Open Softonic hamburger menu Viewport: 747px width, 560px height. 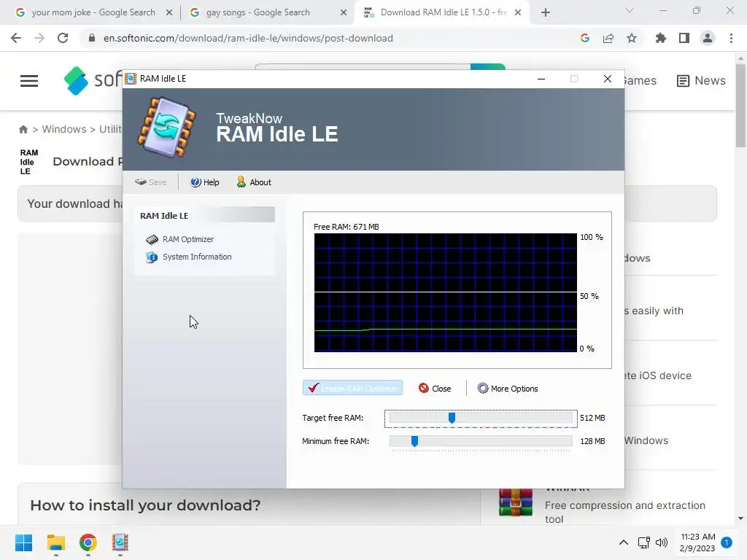29,81
